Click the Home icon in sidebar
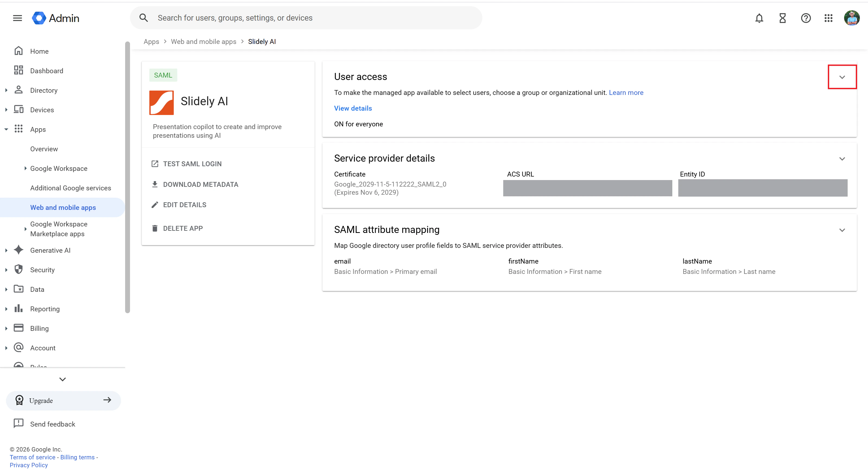 point(18,51)
